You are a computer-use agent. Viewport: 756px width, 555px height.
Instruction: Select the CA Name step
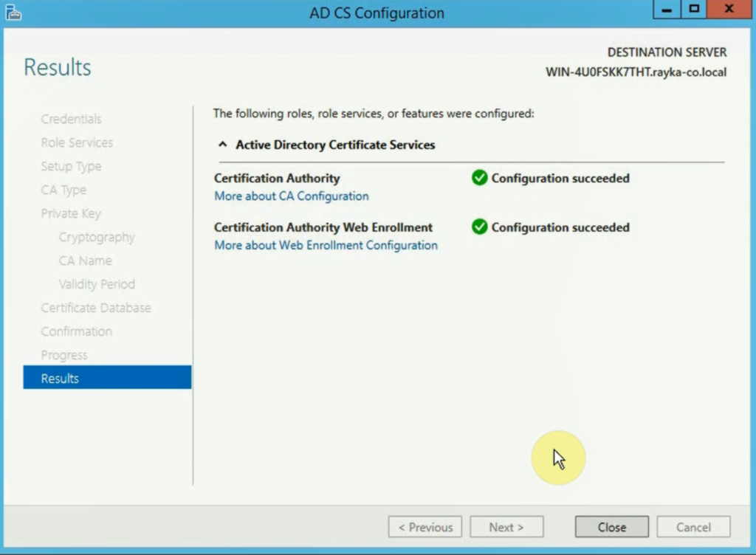tap(86, 261)
